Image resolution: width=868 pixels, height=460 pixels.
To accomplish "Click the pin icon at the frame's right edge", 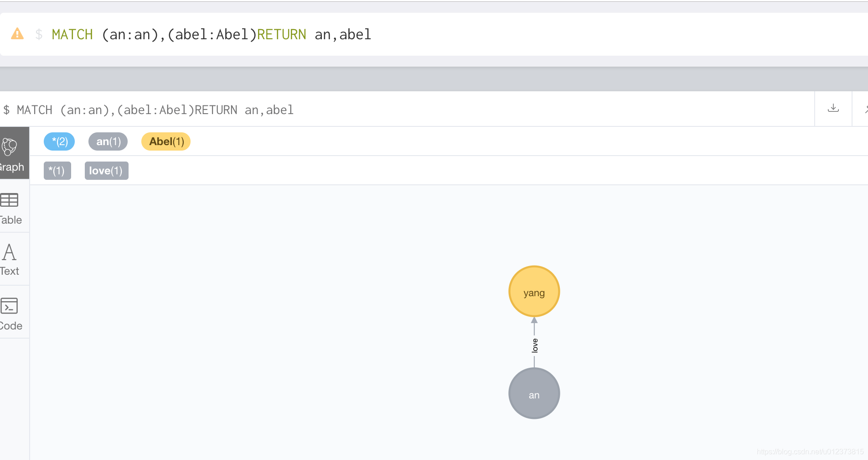I will [866, 109].
